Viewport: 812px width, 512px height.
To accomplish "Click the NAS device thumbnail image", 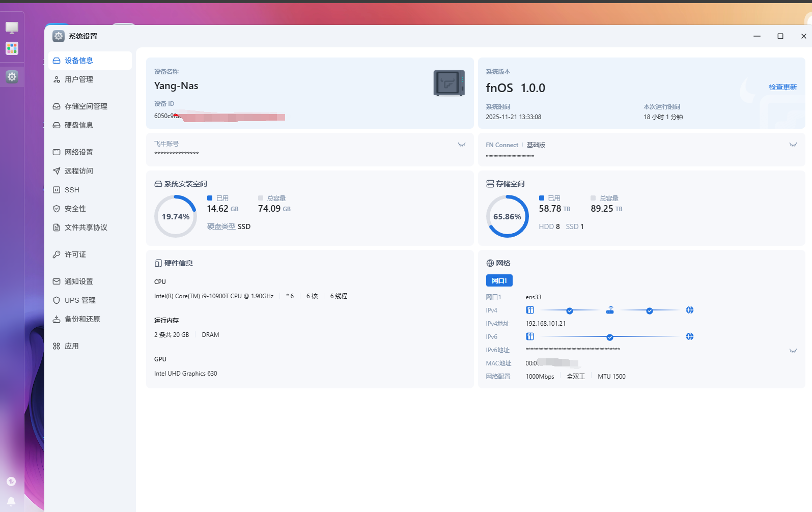I will (x=449, y=83).
